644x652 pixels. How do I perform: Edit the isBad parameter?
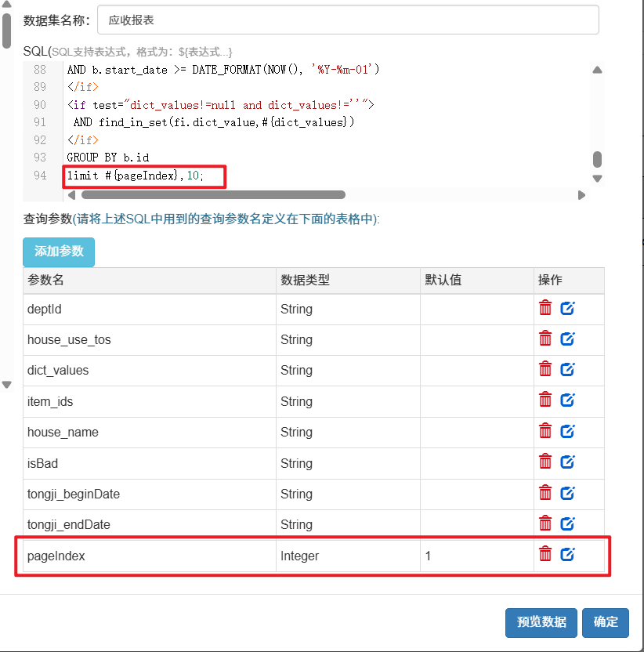tap(567, 462)
